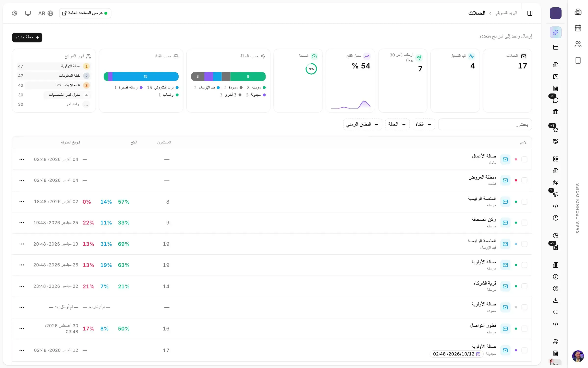Viewport: 588px width, 368px height.
Task: Open القناة channel filter dropdown
Action: (x=424, y=124)
